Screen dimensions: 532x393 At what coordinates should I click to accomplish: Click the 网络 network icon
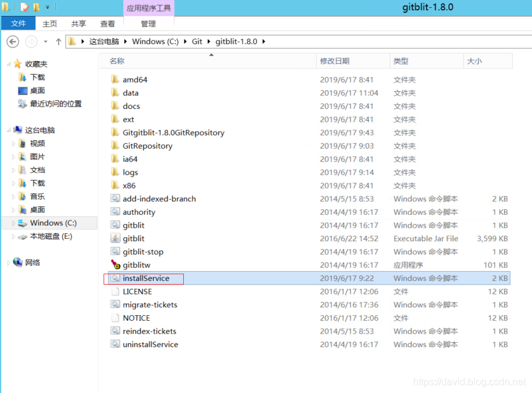click(x=18, y=262)
